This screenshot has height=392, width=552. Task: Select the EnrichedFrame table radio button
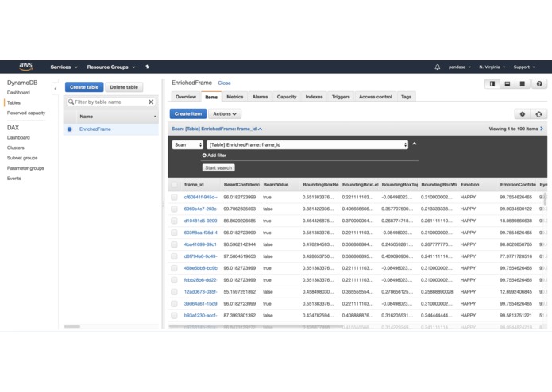click(69, 129)
